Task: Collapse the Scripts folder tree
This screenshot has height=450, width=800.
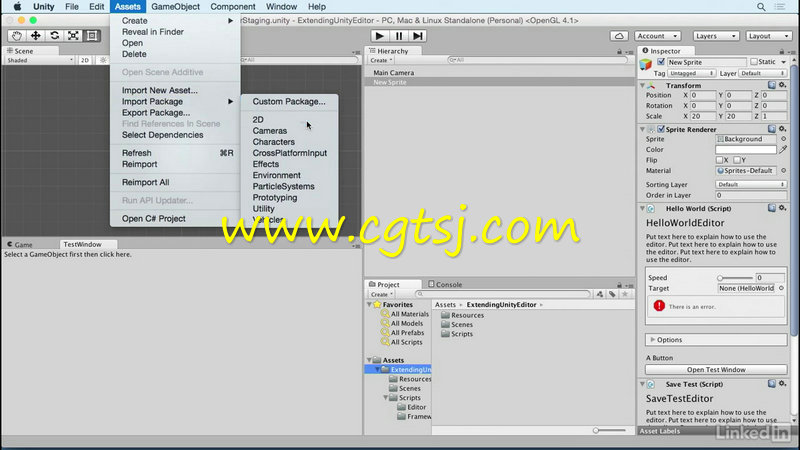Action: point(386,398)
